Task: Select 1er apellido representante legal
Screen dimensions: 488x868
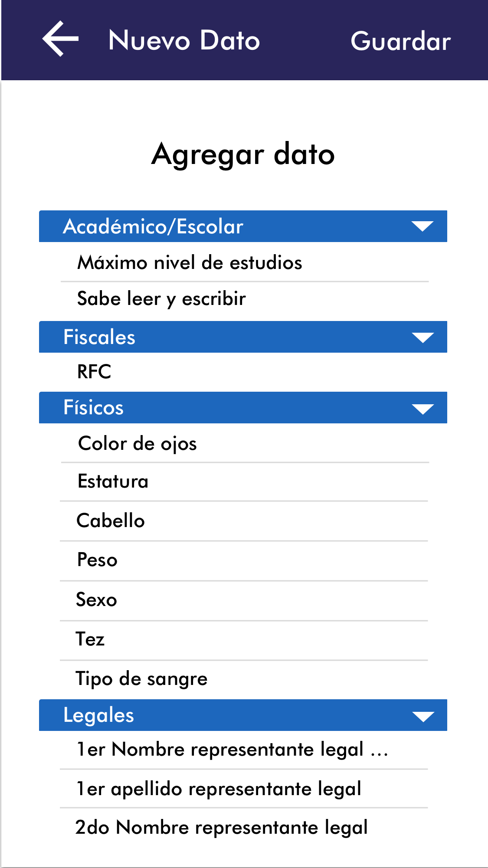Action: [x=219, y=789]
